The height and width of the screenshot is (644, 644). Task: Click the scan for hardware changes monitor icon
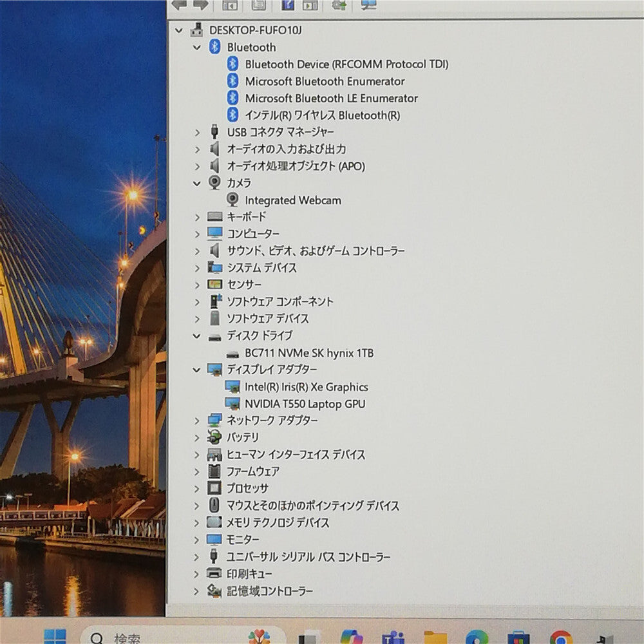point(368,5)
